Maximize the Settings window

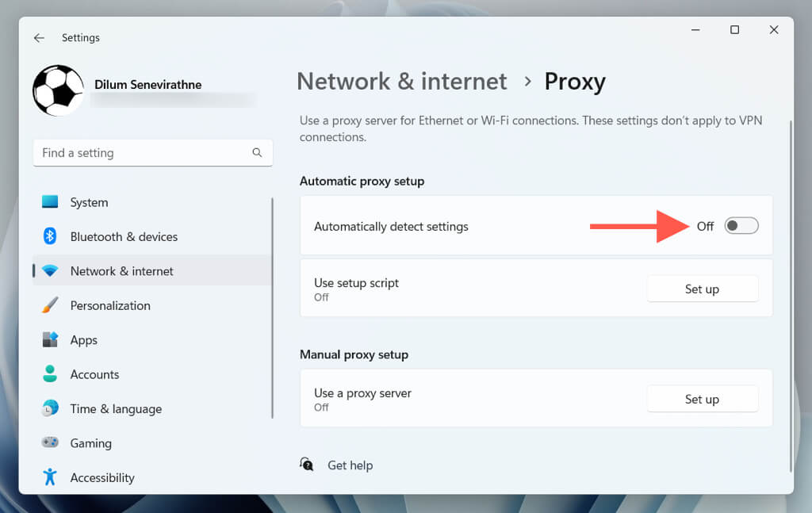(734, 30)
